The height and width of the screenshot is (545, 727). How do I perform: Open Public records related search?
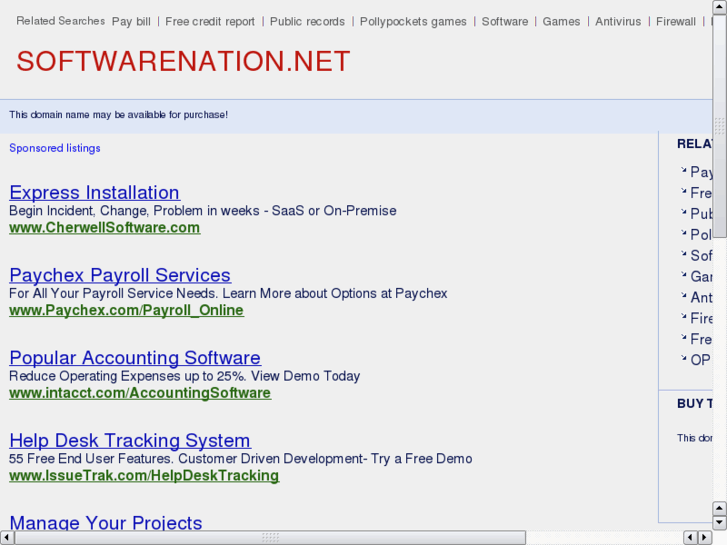(307, 22)
